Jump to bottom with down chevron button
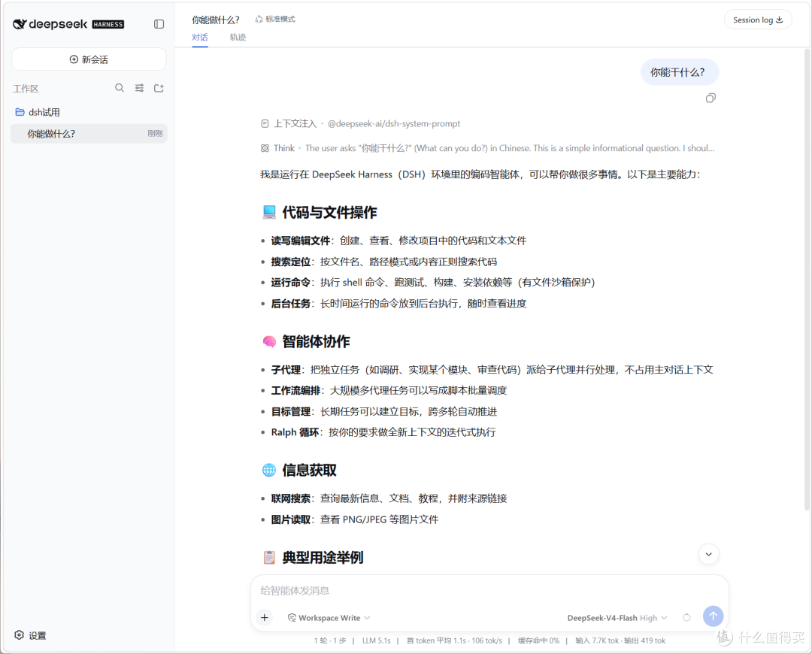Viewport: 812px width, 654px height. point(708,554)
